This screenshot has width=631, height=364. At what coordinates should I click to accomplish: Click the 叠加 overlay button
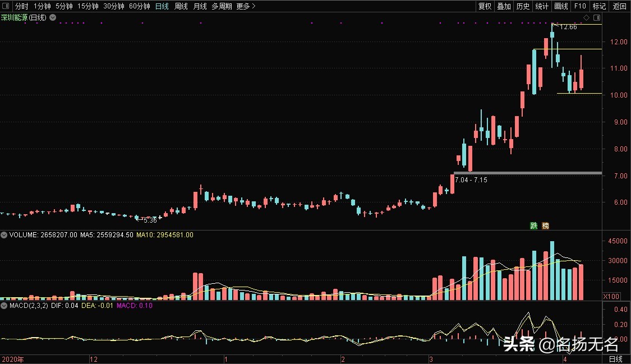504,6
